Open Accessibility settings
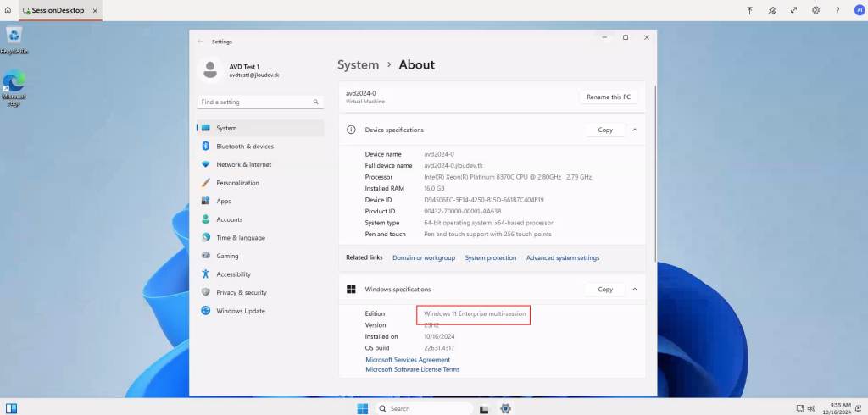Image resolution: width=868 pixels, height=415 pixels. click(x=260, y=274)
